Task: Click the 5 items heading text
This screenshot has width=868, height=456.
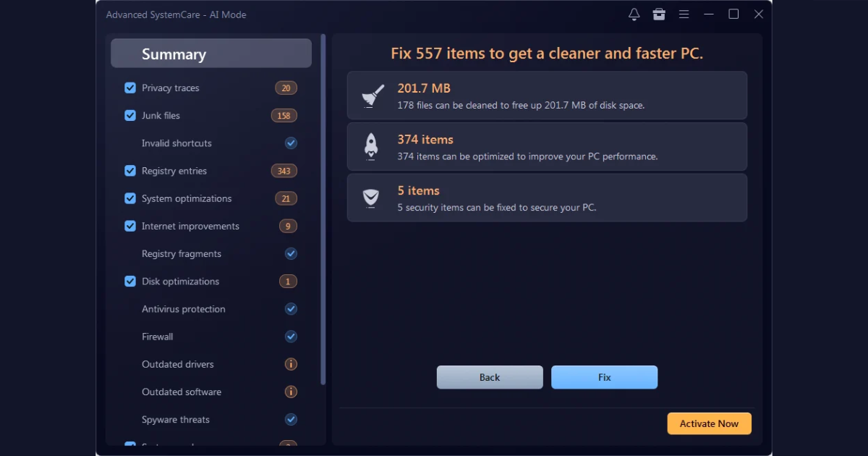Action: pos(418,191)
